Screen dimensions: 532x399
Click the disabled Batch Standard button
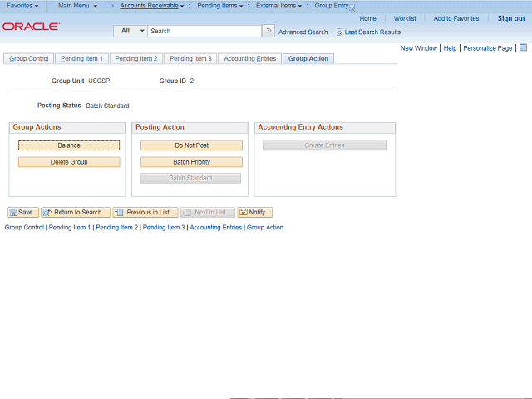(x=190, y=178)
